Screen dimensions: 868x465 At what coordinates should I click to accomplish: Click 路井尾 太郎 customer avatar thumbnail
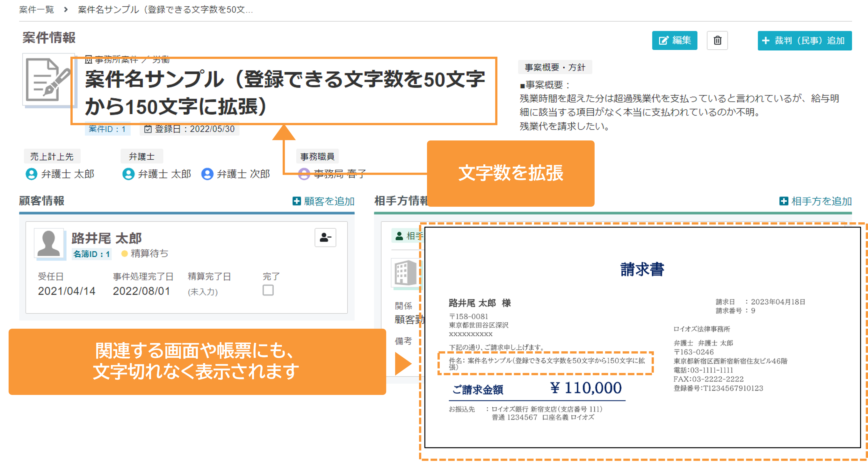49,244
